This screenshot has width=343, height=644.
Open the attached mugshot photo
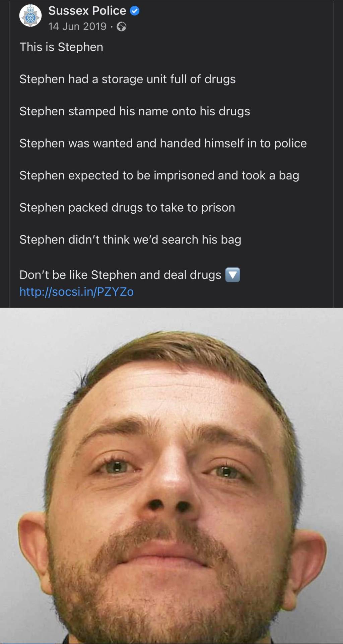click(x=171, y=476)
